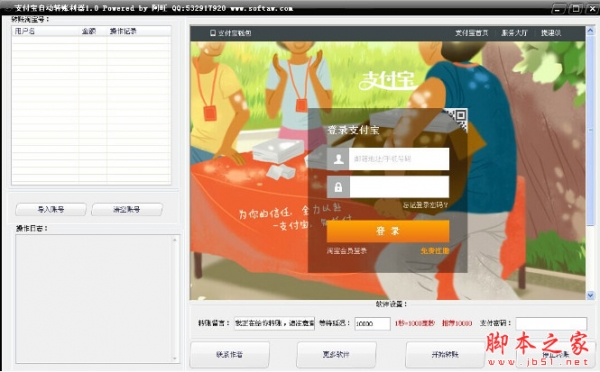Screen dimensions: 600x372
Task: Click the 支付密码 payment password field
Action: (x=551, y=323)
